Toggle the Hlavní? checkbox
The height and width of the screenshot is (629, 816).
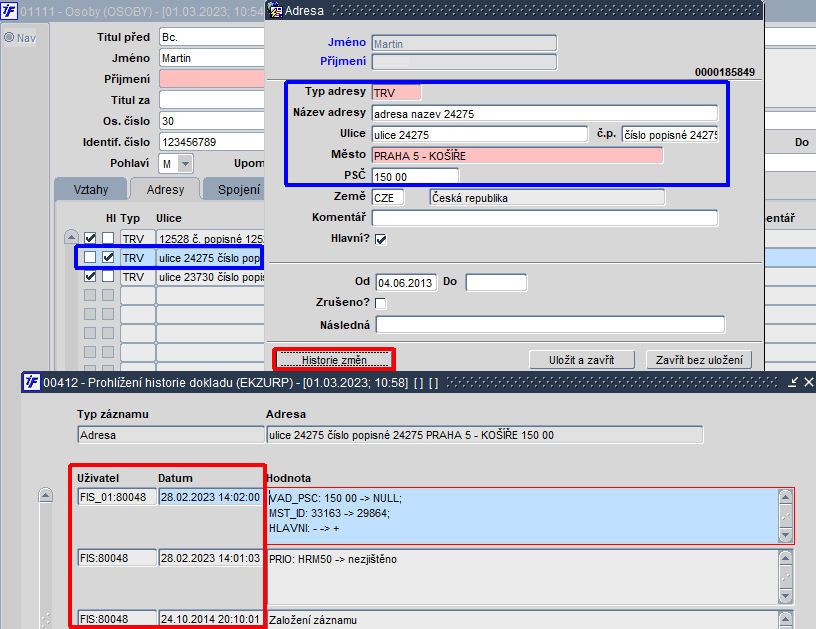[x=381, y=239]
